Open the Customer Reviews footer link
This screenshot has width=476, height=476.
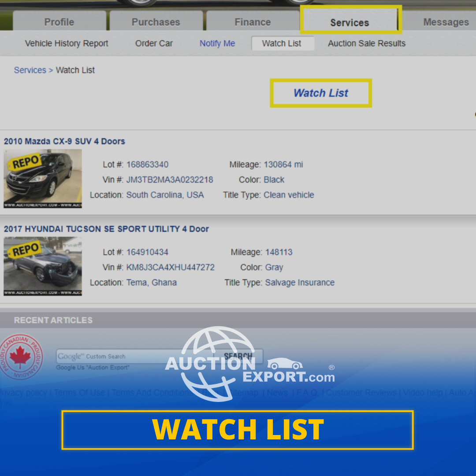pyautogui.click(x=361, y=393)
